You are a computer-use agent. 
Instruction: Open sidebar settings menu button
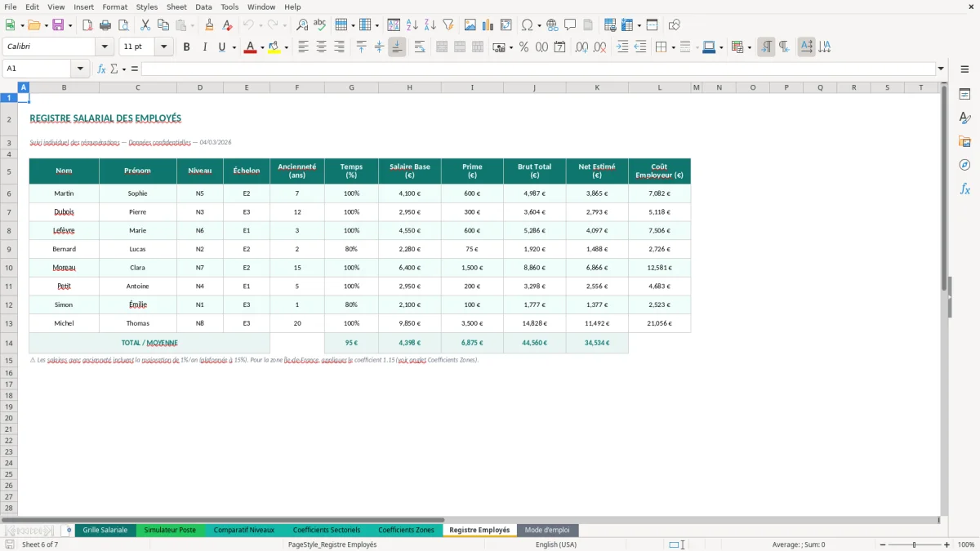[964, 69]
